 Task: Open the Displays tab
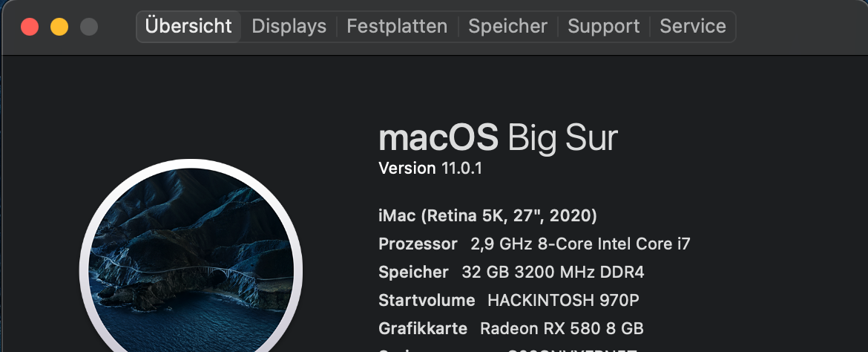[x=289, y=27]
